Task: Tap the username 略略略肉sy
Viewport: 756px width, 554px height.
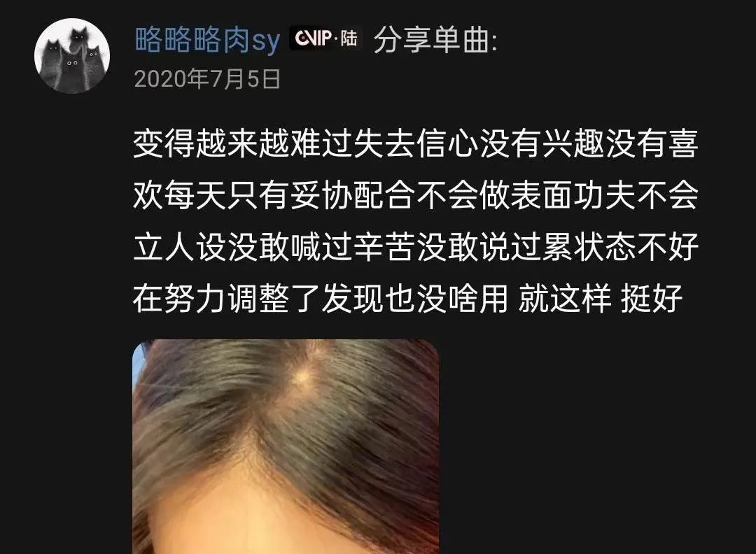Action: click(206, 39)
